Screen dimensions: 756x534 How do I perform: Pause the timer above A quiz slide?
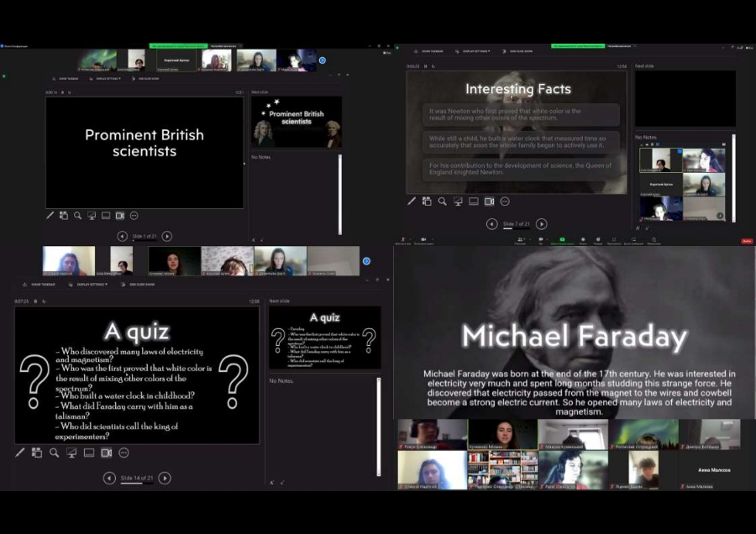(x=35, y=301)
